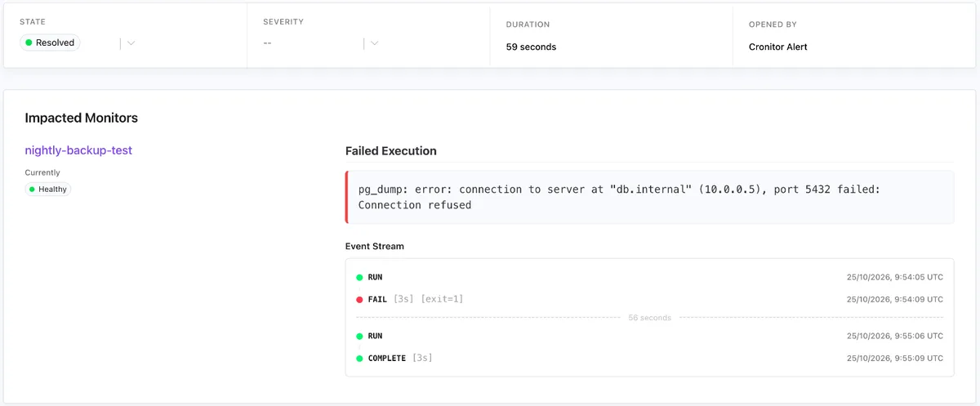The width and height of the screenshot is (980, 406).
Task: Click the green COMPLETE status dot
Action: pyautogui.click(x=359, y=359)
